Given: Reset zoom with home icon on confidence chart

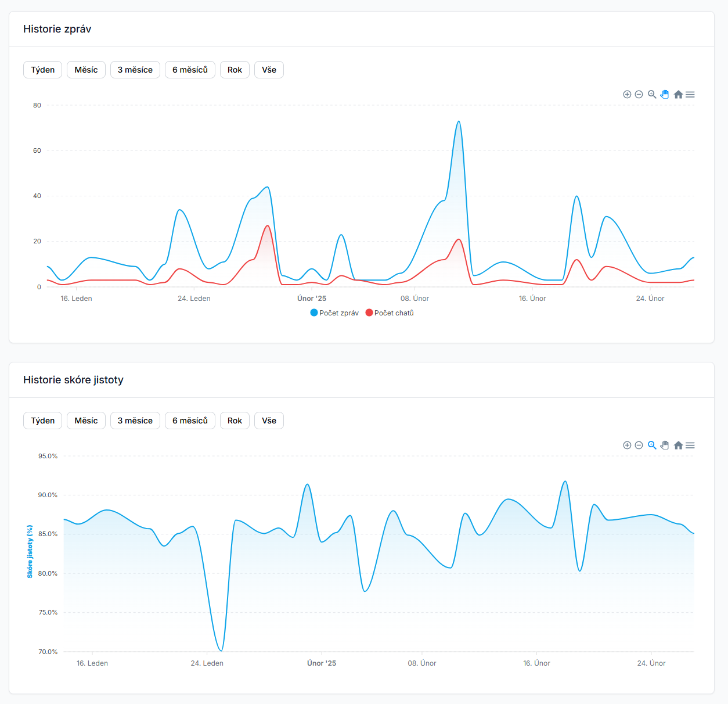Looking at the screenshot, I should tap(678, 445).
